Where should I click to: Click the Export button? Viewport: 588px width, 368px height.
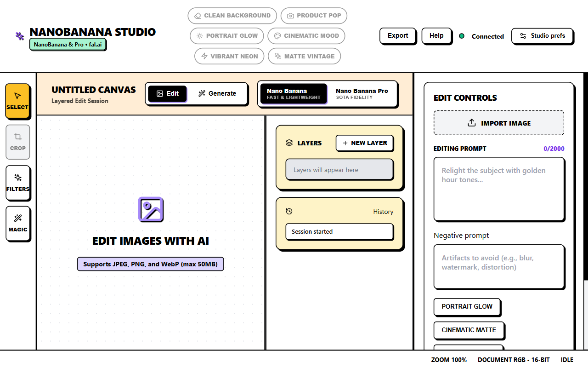pos(398,36)
